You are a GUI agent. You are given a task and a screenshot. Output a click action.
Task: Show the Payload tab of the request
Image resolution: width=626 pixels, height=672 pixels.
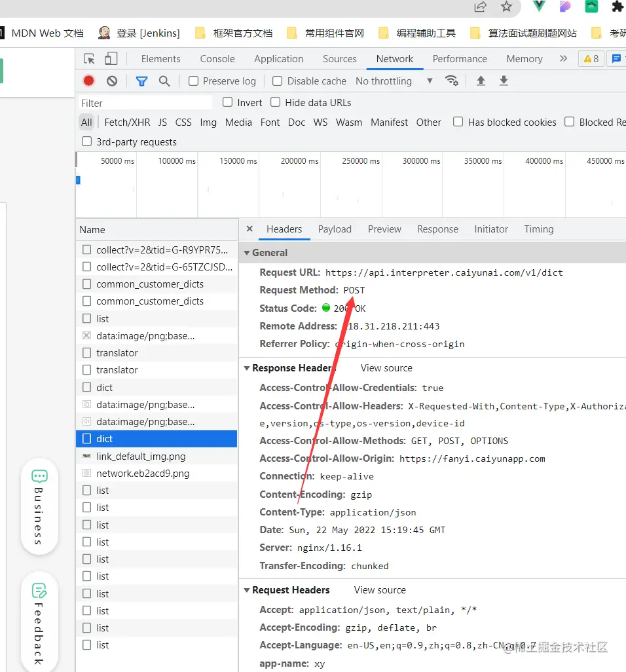335,229
